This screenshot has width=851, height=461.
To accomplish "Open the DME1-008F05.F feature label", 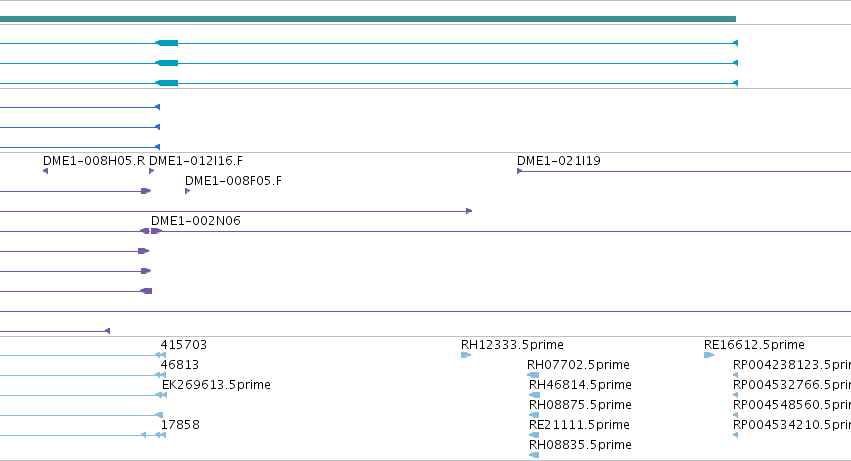I will click(x=233, y=181).
